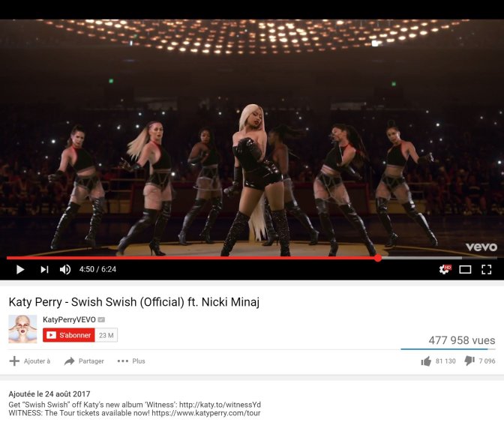
Task: Click the red progress bar scrubber
Action: (378, 258)
